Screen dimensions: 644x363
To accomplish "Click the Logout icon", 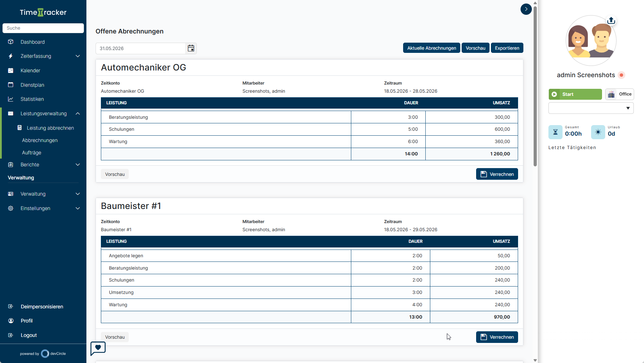I will [x=11, y=335].
